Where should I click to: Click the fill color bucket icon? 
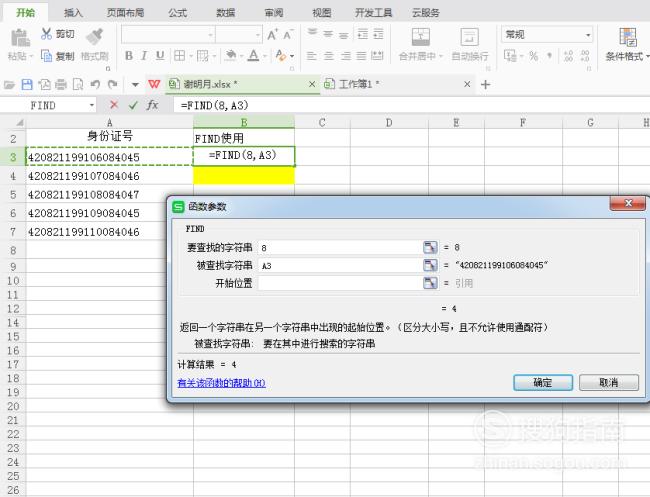coord(230,55)
